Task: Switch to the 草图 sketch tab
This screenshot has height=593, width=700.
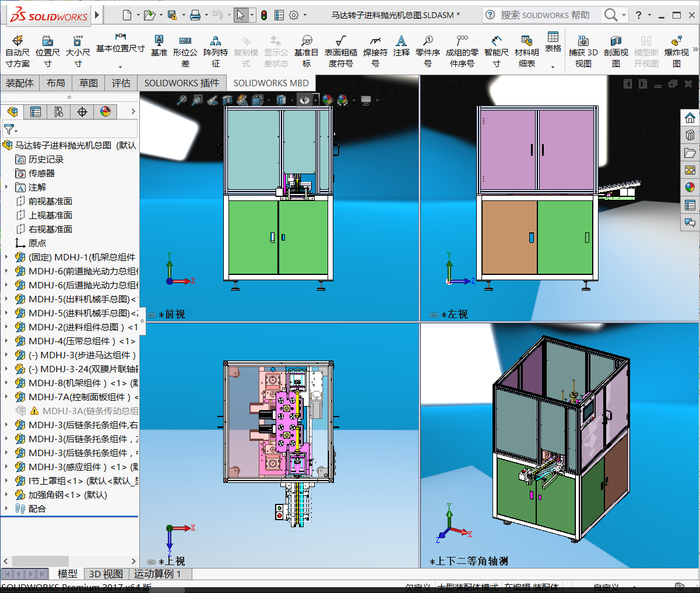Action: 89,83
